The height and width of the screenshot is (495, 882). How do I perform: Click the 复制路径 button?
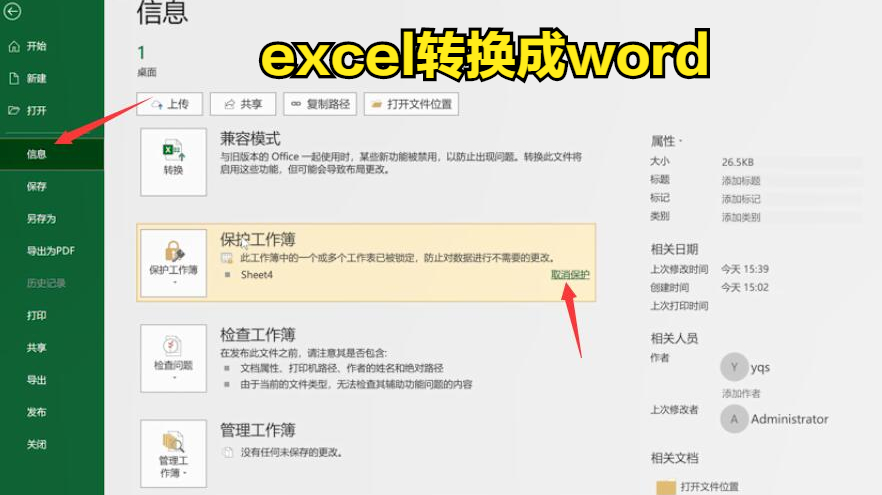(320, 104)
